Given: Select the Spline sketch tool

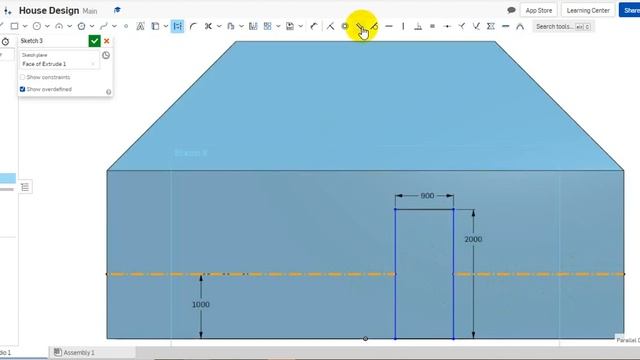Looking at the screenshot, I should [x=104, y=26].
